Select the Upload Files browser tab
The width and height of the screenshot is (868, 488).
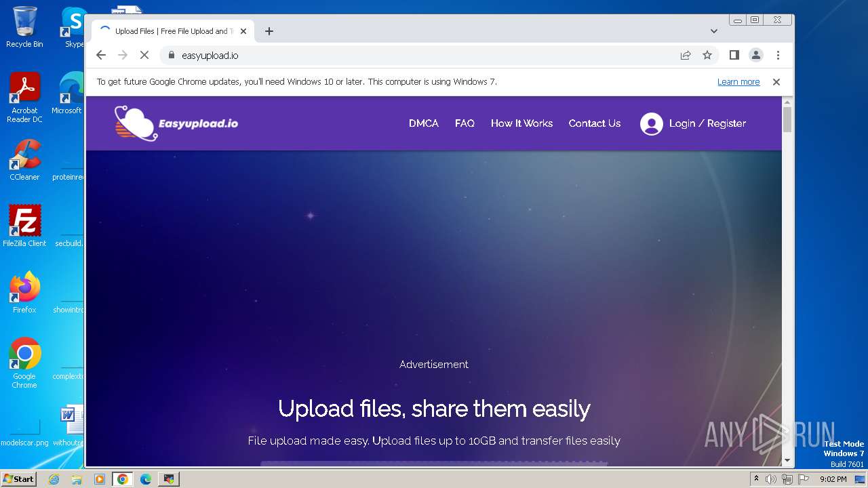pos(173,31)
